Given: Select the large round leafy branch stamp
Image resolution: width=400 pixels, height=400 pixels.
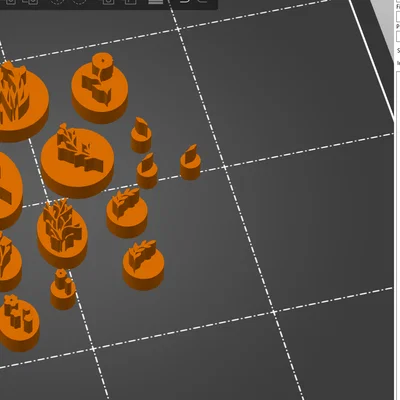Looking at the screenshot, I should click(77, 161).
